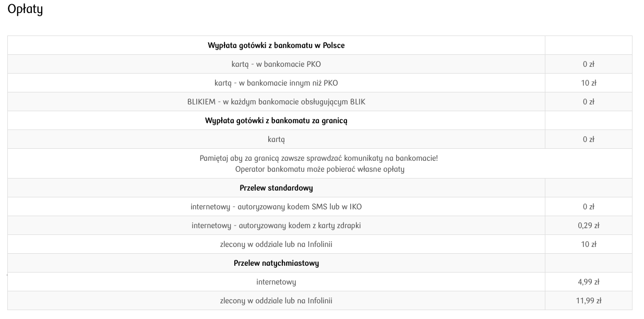The image size is (644, 319).
Task: Select the "kartą - w bankomacie PKO" row label
Action: tap(276, 64)
